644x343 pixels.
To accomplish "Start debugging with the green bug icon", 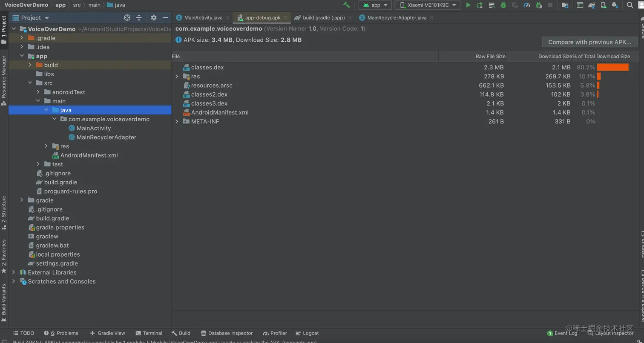I will click(503, 5).
